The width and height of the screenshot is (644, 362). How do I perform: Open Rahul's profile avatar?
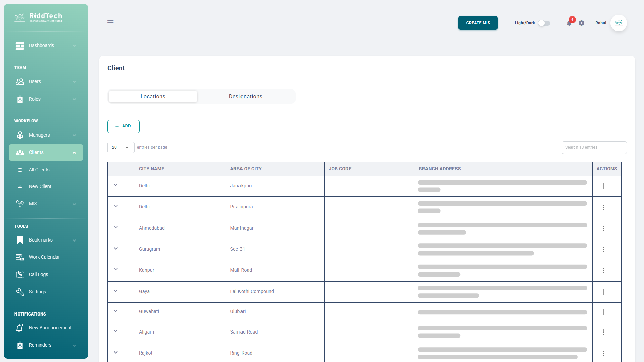(x=619, y=23)
